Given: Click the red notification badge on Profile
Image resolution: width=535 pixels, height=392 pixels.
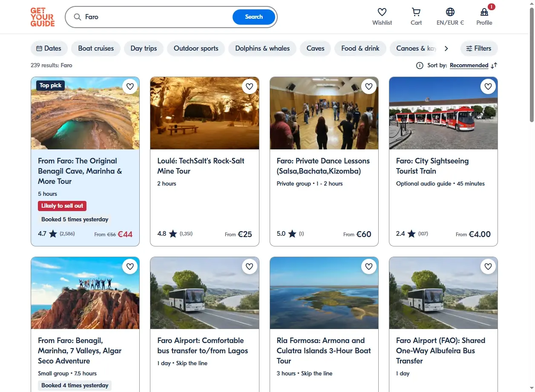Looking at the screenshot, I should (492, 7).
